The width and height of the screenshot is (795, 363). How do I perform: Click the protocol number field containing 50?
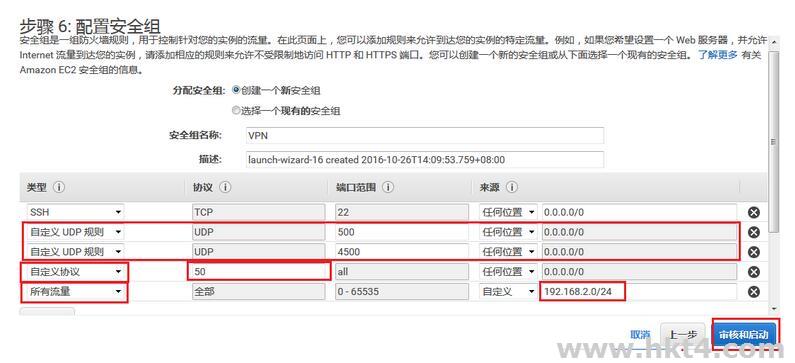point(258,272)
